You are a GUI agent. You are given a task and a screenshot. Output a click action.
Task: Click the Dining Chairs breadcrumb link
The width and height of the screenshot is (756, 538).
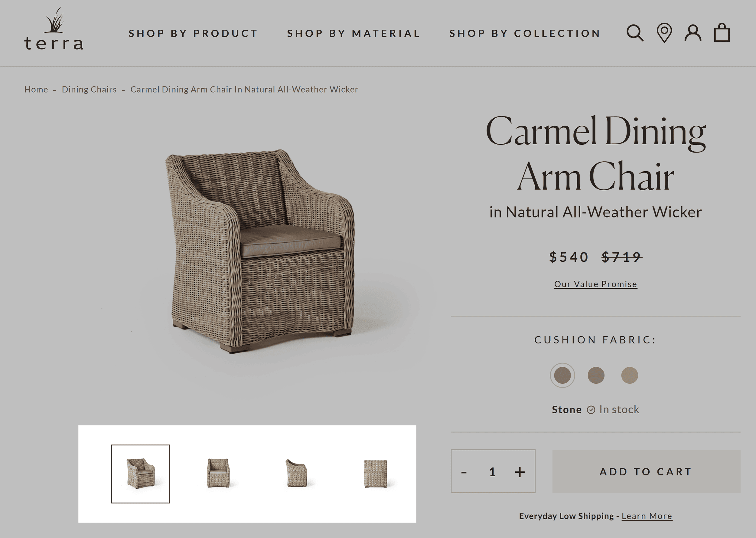click(89, 89)
